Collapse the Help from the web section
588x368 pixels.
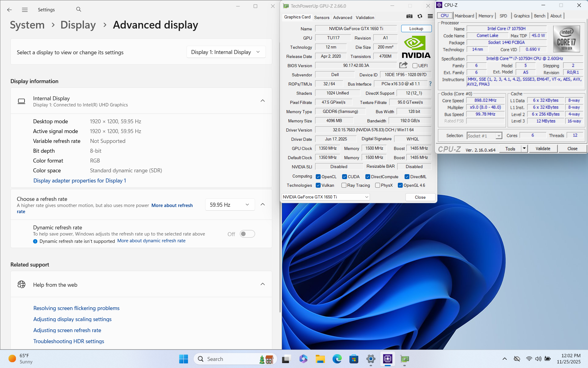click(262, 284)
